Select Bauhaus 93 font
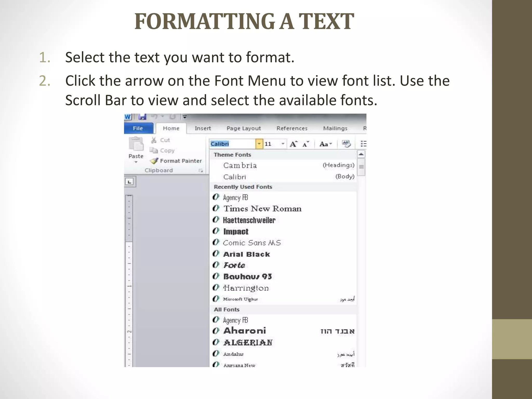Image resolution: width=532 pixels, height=399 pixels. 283,276
